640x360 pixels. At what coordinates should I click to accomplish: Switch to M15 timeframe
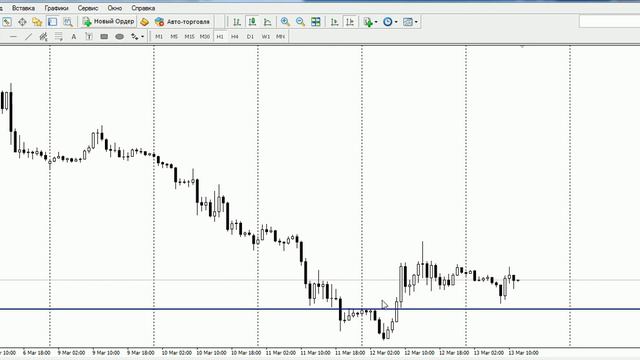pyautogui.click(x=189, y=37)
